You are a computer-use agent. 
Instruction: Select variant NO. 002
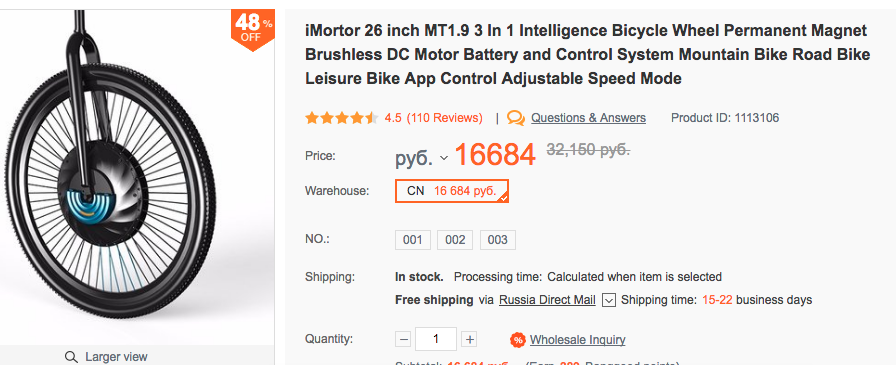[455, 240]
